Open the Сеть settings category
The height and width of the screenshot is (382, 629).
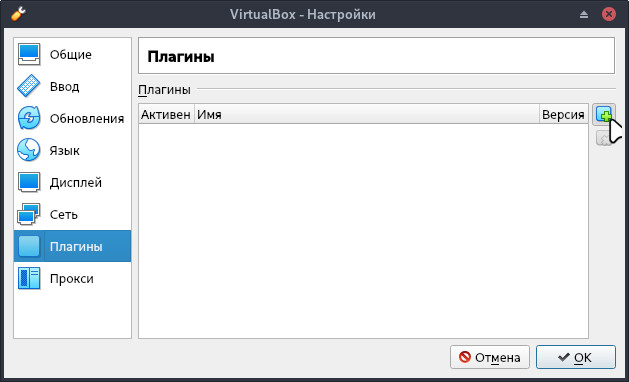(72, 214)
